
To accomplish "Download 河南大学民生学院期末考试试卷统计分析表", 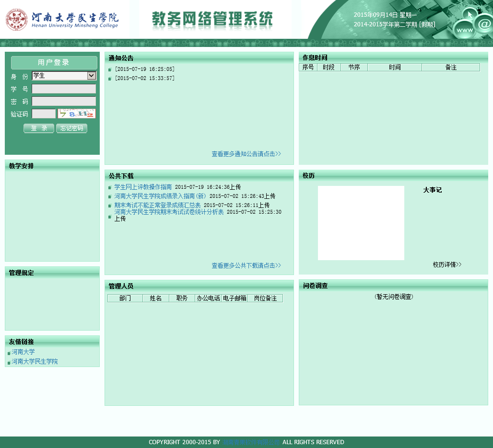I will tap(169, 212).
